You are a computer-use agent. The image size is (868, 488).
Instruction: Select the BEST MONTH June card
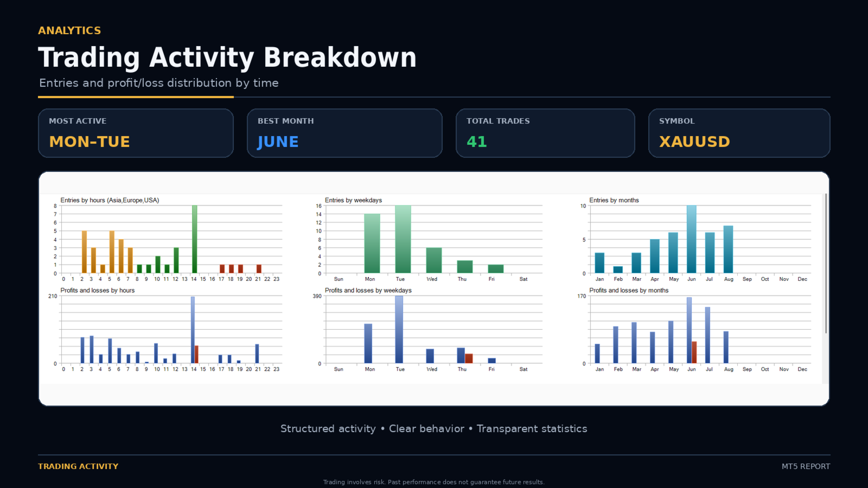click(x=344, y=133)
